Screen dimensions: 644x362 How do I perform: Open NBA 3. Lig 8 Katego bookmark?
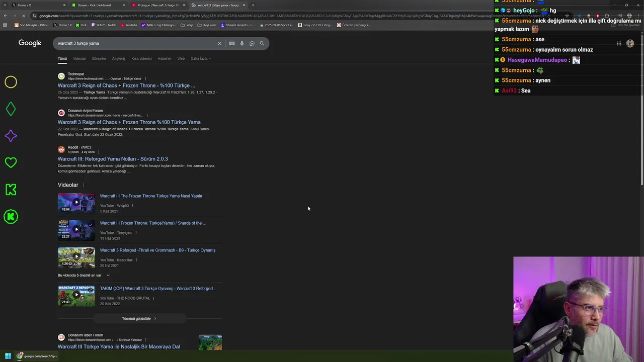[158, 25]
